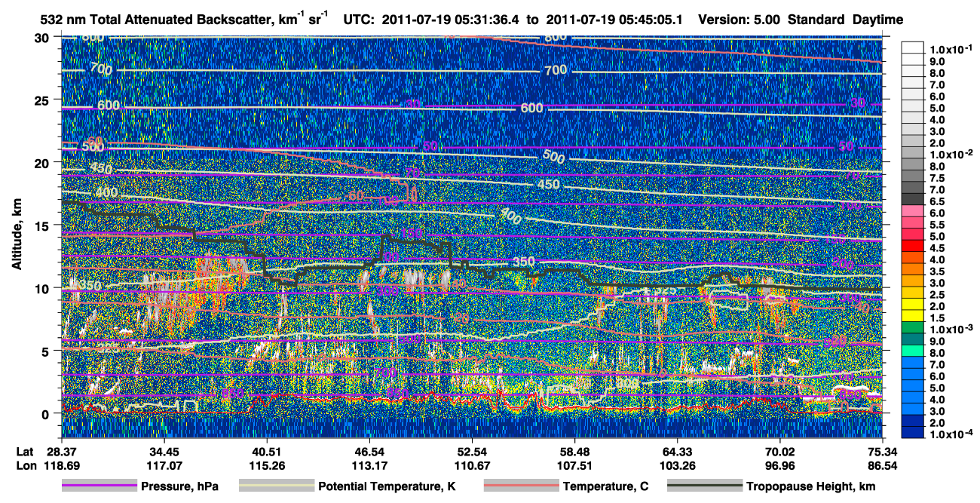Click latitude value 58.48
This screenshot has height=503, width=980.
tap(575, 452)
